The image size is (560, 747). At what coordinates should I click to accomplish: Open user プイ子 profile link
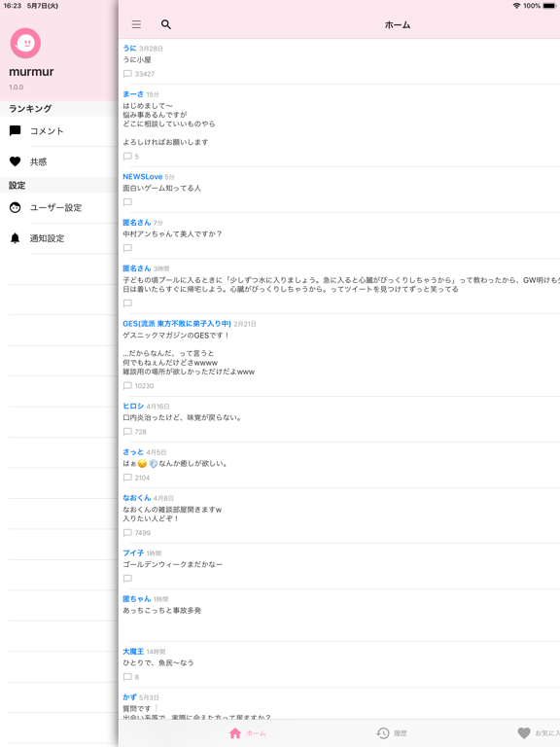pos(133,552)
